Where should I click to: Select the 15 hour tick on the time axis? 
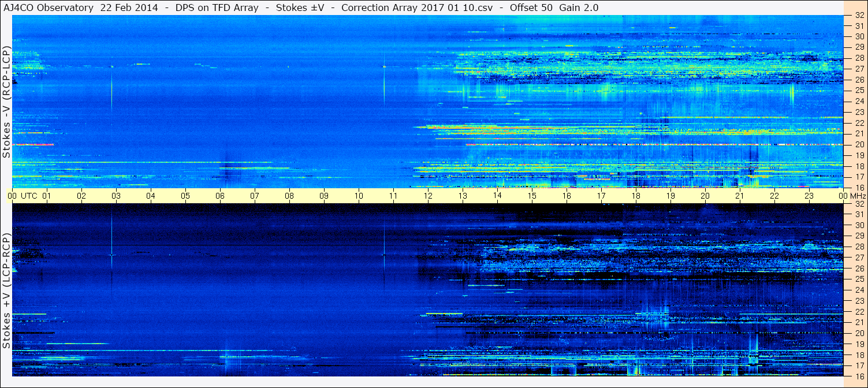(x=532, y=196)
